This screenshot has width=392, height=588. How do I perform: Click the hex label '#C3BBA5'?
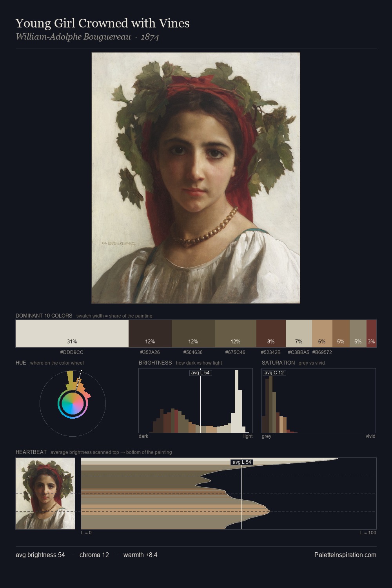(x=298, y=352)
